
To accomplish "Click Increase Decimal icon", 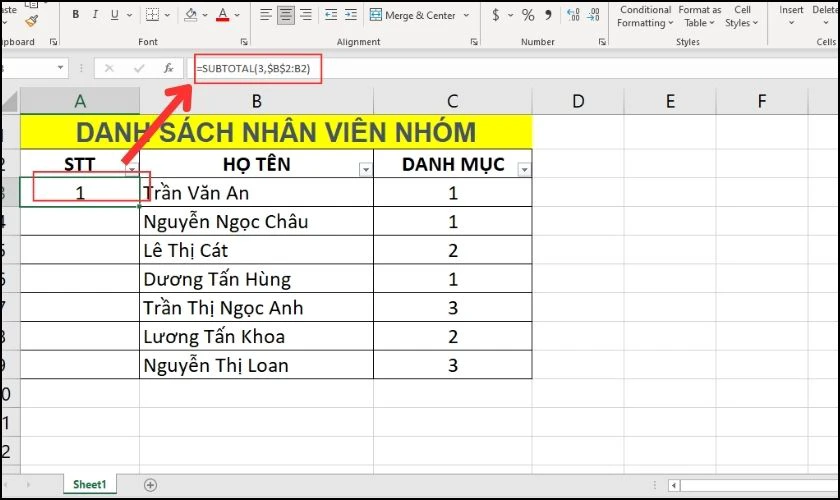I will point(573,14).
